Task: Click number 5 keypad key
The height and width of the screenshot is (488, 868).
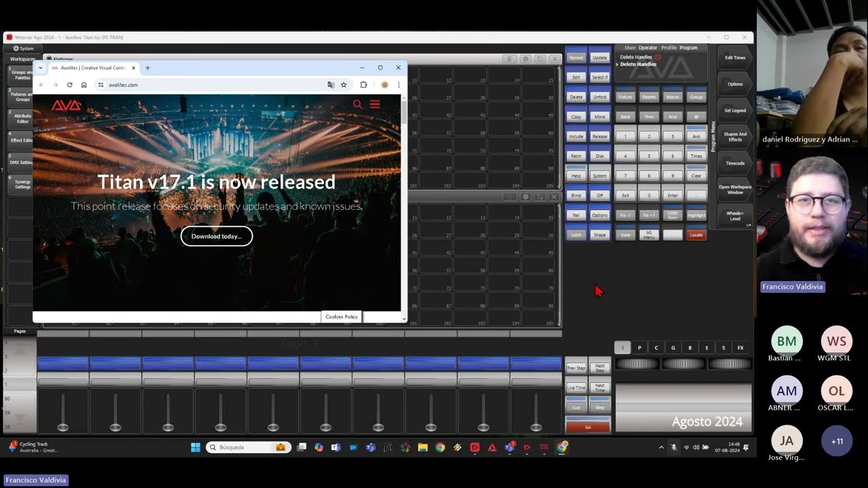Action: pos(649,156)
